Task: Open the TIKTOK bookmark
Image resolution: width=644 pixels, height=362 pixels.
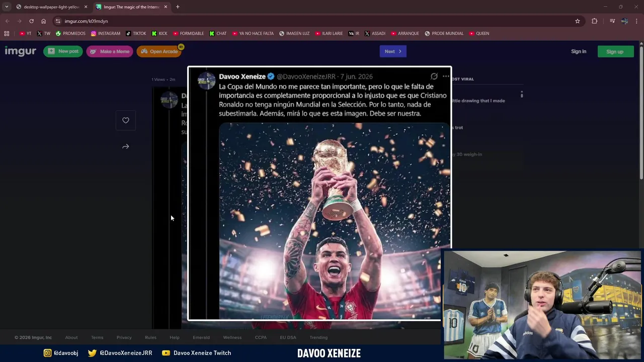Action: [136, 34]
